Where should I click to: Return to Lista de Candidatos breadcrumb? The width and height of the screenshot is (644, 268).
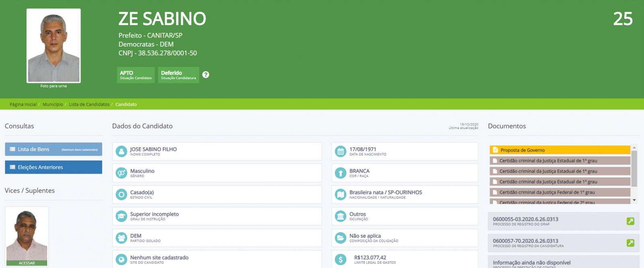[x=89, y=105]
